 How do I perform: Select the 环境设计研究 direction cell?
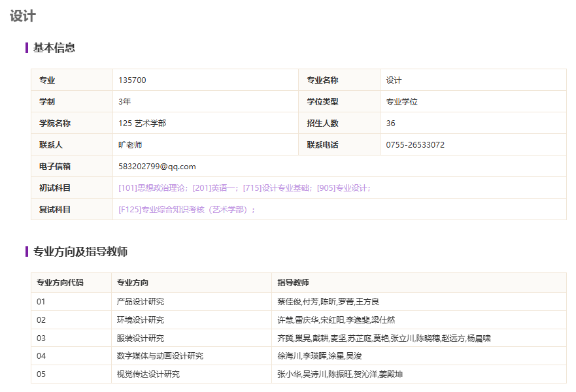click(140, 320)
